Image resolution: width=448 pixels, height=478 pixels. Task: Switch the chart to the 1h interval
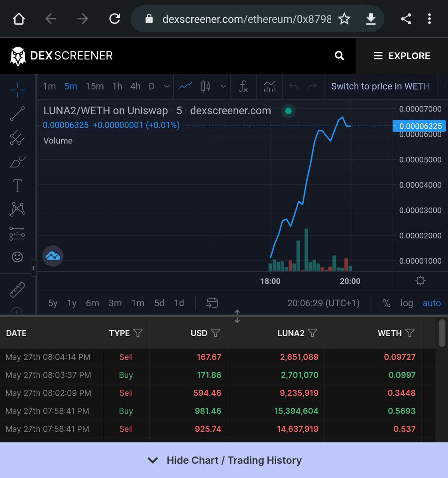(117, 86)
